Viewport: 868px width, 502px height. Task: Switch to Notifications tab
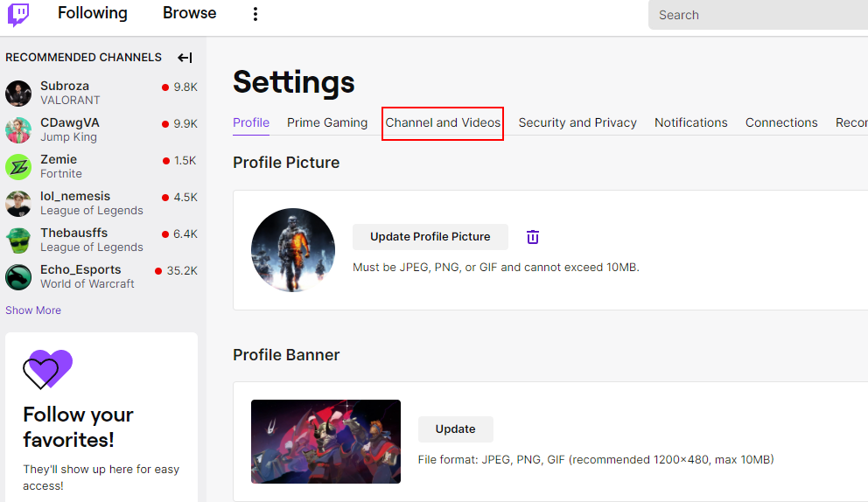pyautogui.click(x=691, y=122)
